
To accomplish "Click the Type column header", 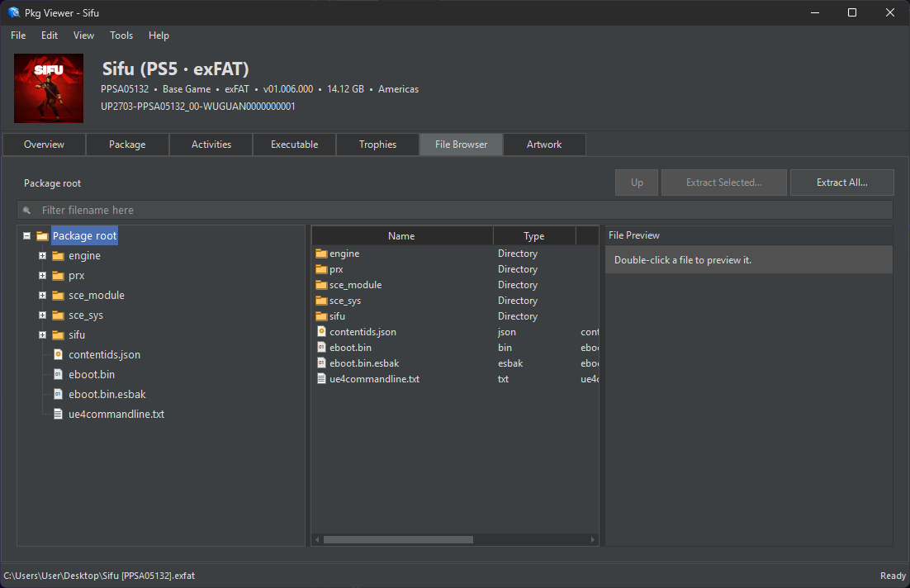I will [534, 235].
